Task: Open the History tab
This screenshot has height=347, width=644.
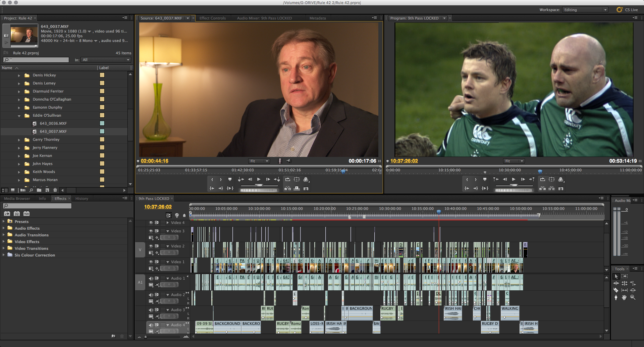Action: tap(82, 198)
